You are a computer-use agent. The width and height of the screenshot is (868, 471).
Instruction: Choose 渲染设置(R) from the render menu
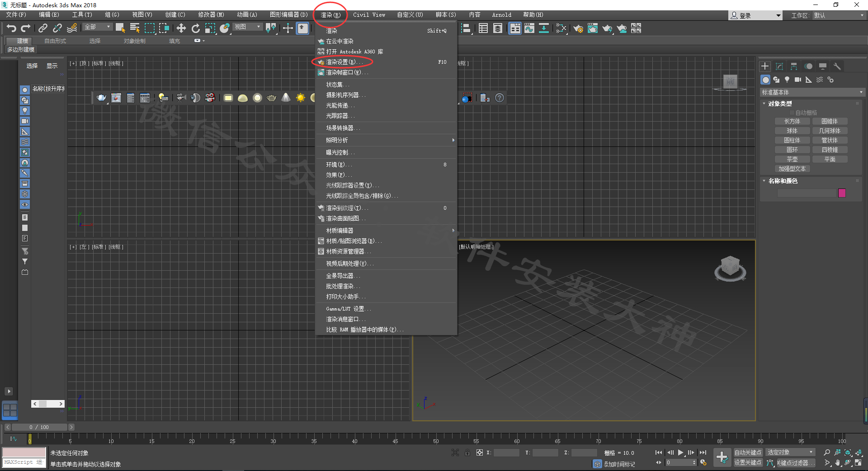pyautogui.click(x=386, y=62)
